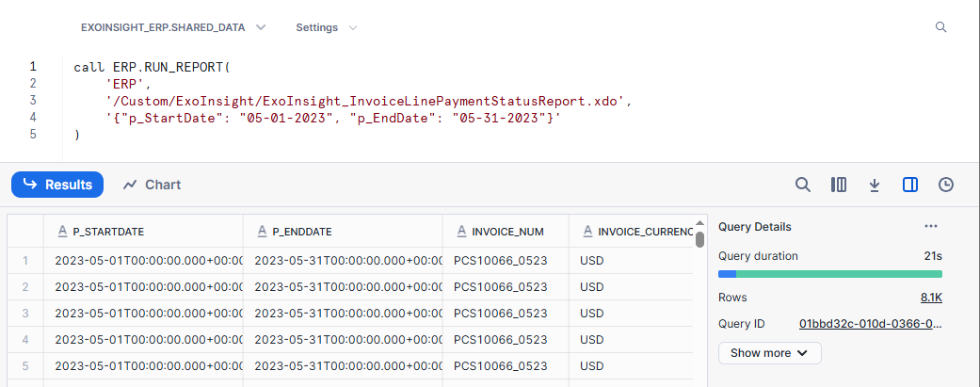Switch to the Results tab
Screen dimensions: 980x387
[57, 185]
